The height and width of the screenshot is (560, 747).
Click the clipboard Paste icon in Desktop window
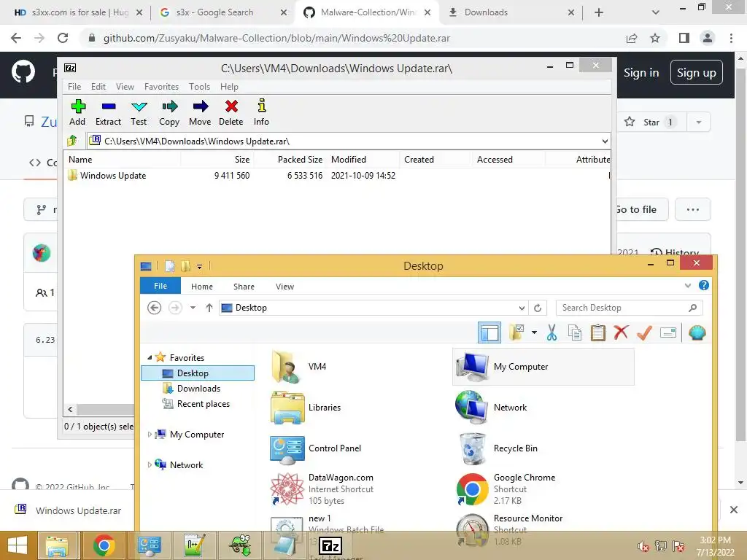click(597, 332)
